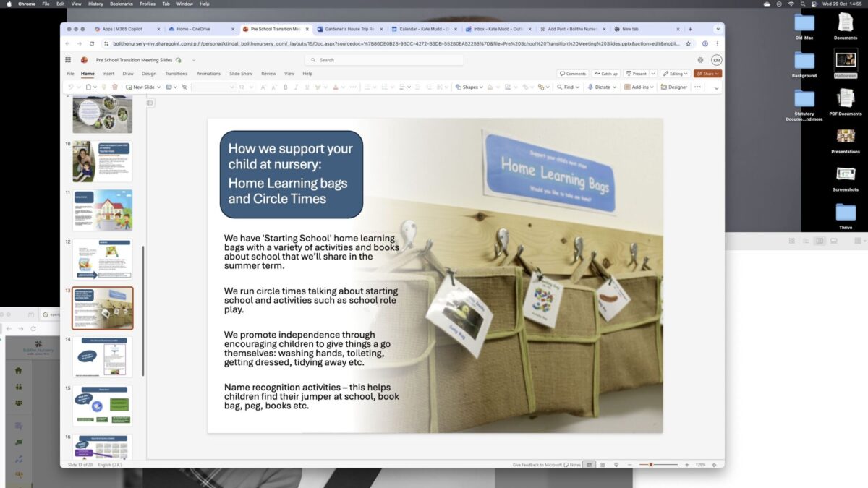
Task: Select slide 14 thumbnail in the panel
Action: pyautogui.click(x=102, y=356)
